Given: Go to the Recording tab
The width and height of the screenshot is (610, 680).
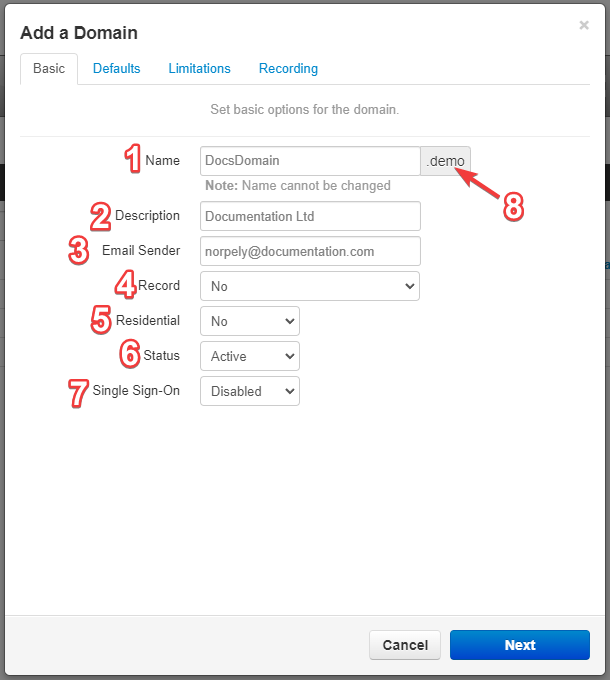Looking at the screenshot, I should point(288,69).
